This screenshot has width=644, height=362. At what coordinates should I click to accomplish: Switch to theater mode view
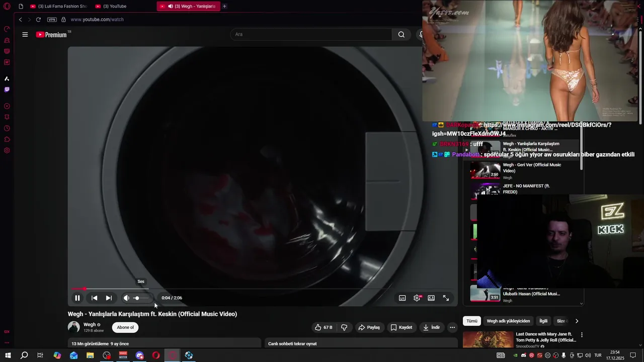(x=431, y=298)
